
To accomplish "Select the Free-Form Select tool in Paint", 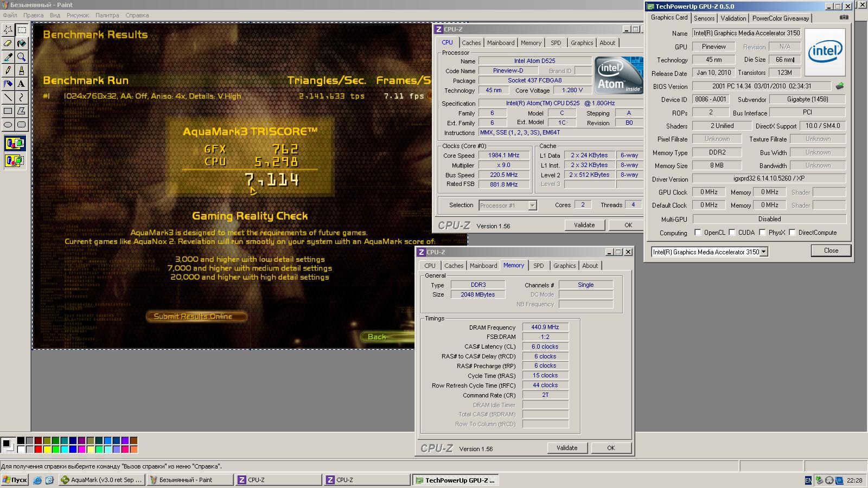I will [x=8, y=30].
